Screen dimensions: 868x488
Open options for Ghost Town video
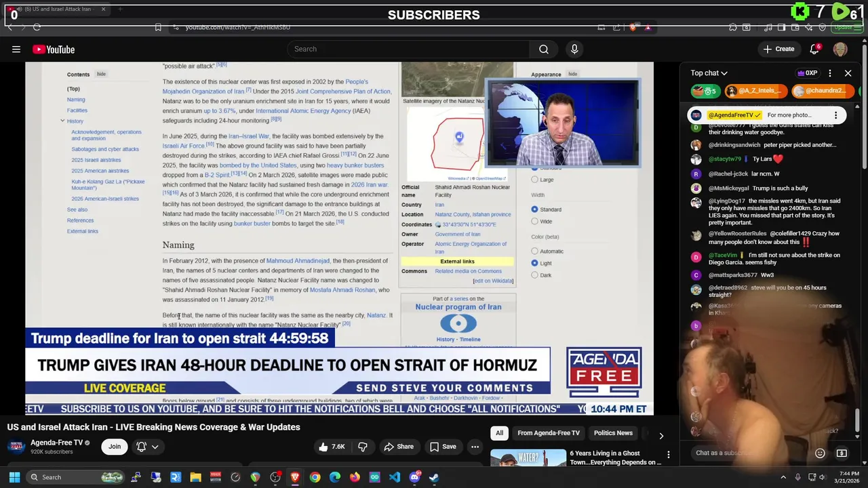pos(669,454)
